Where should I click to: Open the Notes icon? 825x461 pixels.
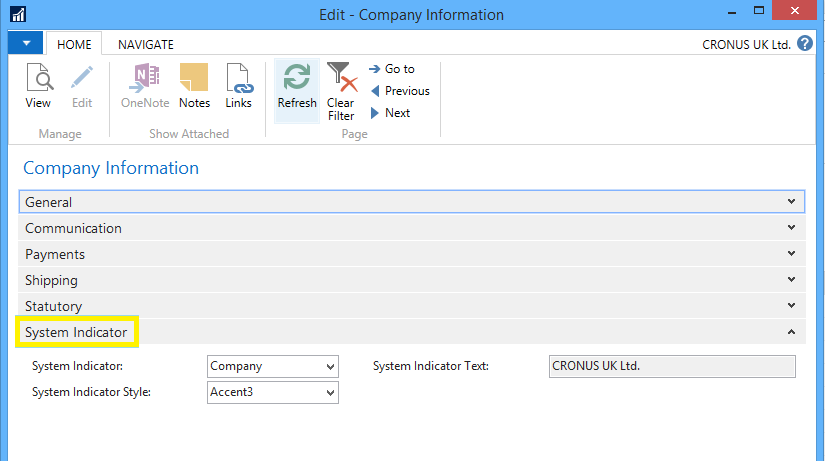point(194,77)
